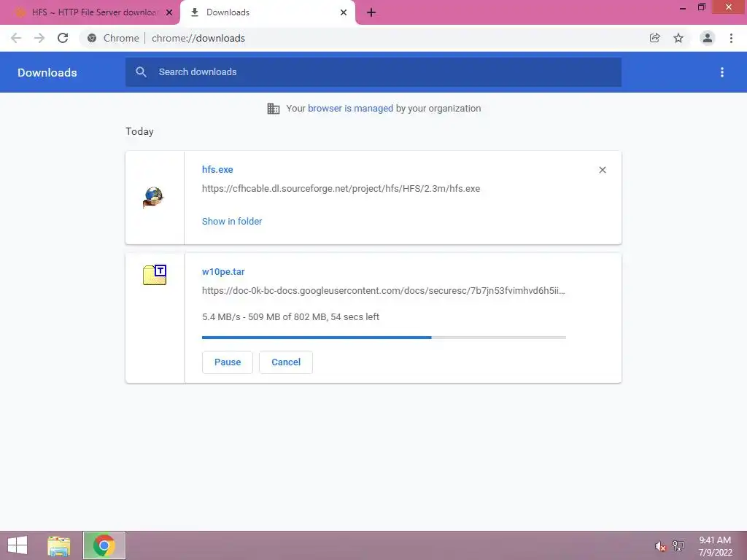The height and width of the screenshot is (560, 747).
Task: Open a new tab with plus button
Action: pyautogui.click(x=371, y=12)
